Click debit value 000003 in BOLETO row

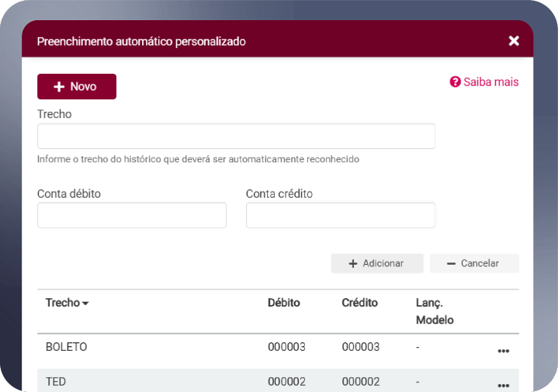[286, 347]
